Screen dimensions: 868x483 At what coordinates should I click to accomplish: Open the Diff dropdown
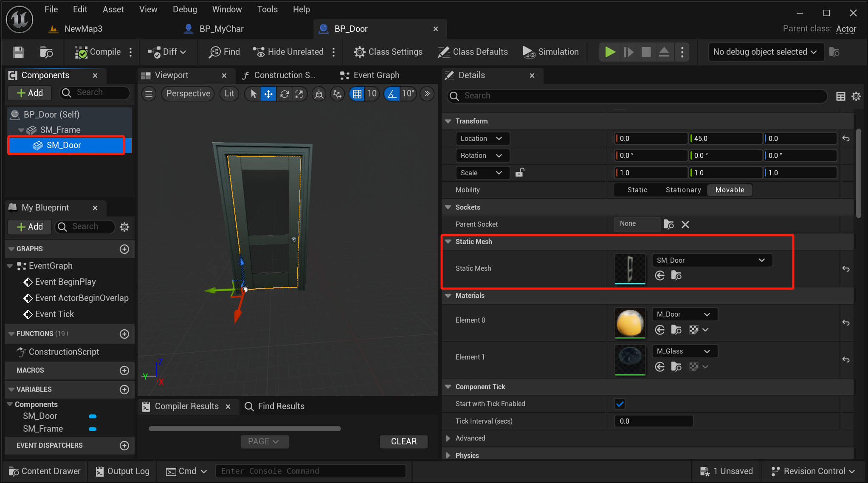pyautogui.click(x=167, y=52)
